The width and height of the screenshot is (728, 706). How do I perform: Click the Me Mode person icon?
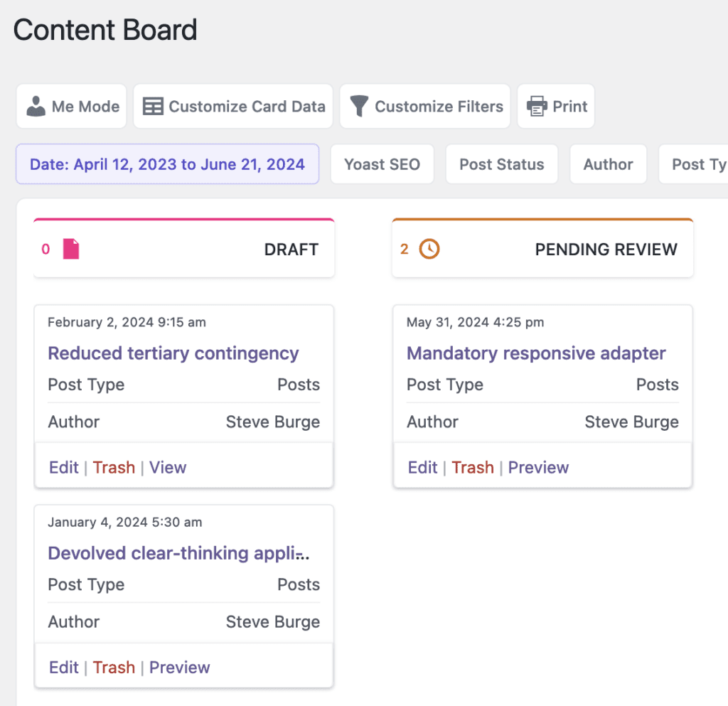tap(34, 106)
